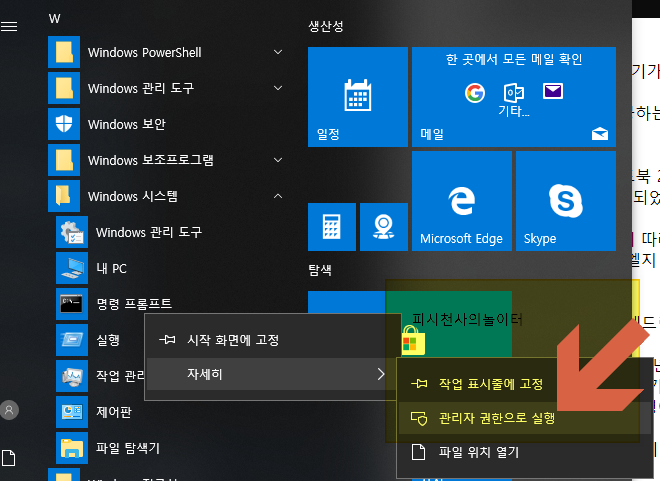Click the Google icon in the mail tile
The image size is (660, 481).
[475, 93]
